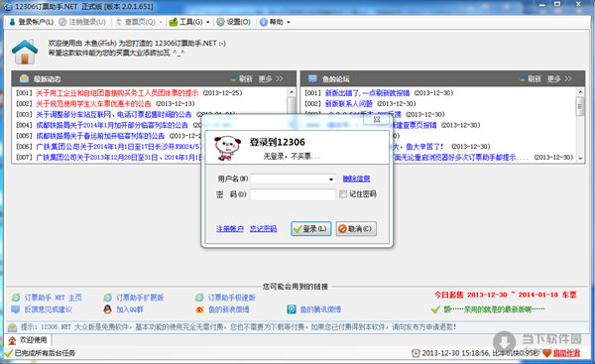Click the Tencent Weibo icon

[x=292, y=309]
